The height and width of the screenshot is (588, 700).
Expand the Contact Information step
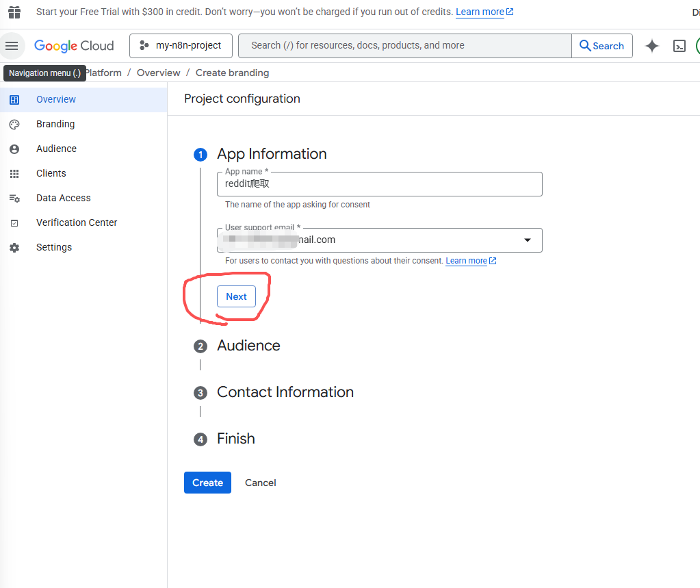(285, 392)
